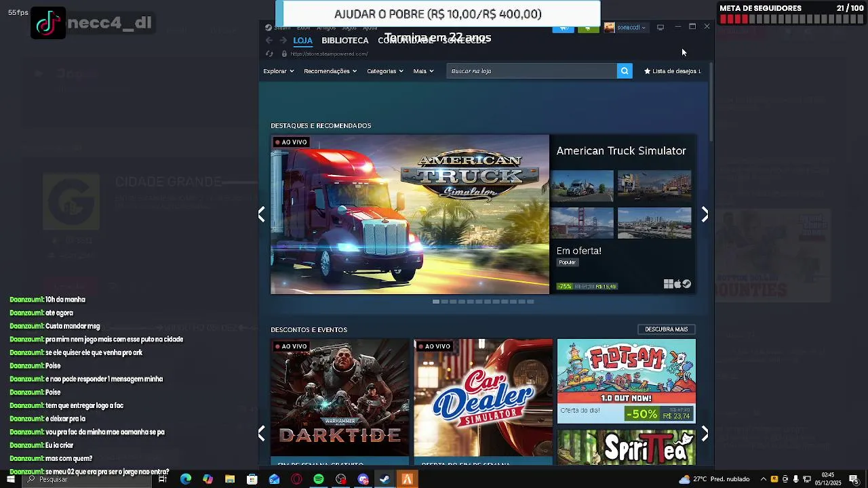Launch Microsoft Edge from the taskbar
This screenshot has width=868, height=488.
(186, 479)
